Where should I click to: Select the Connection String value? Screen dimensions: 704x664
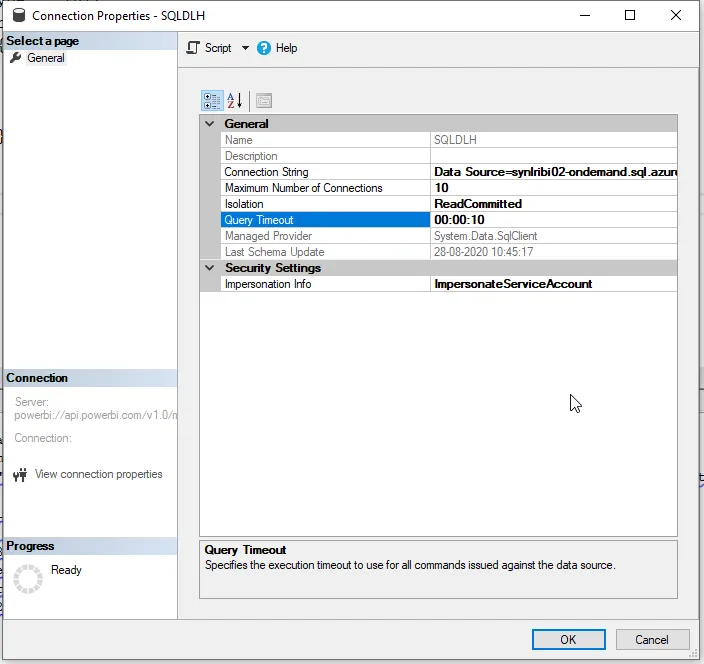pyautogui.click(x=553, y=172)
